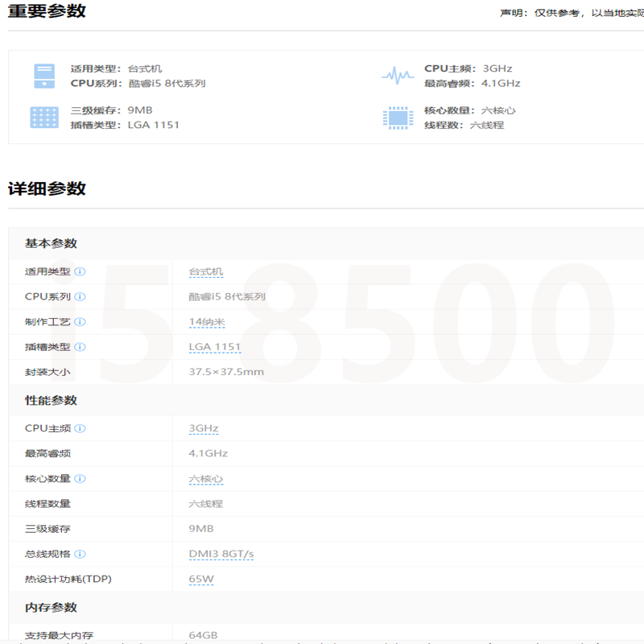Click the desktop tower icon beside 适用类型
The image size is (644, 644).
click(x=44, y=76)
